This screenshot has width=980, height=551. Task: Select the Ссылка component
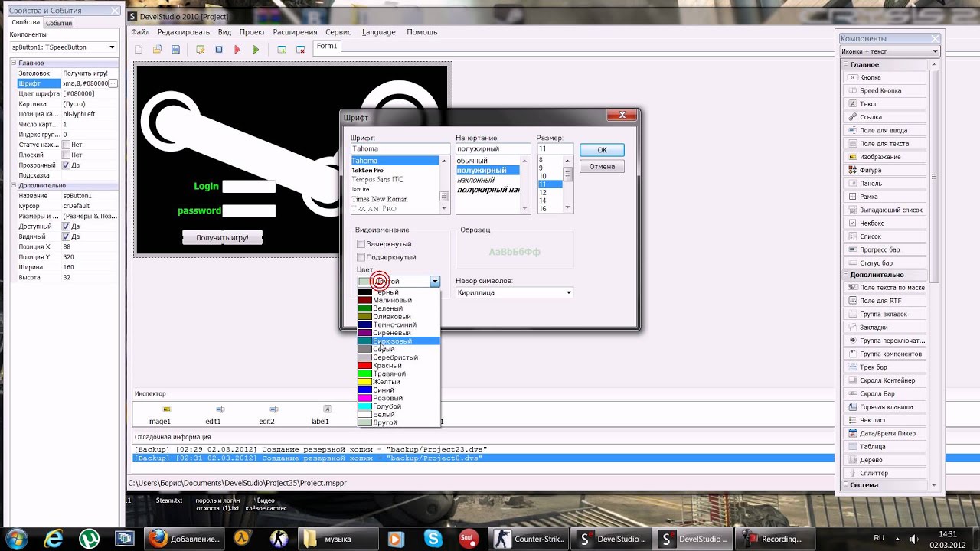coord(885,117)
